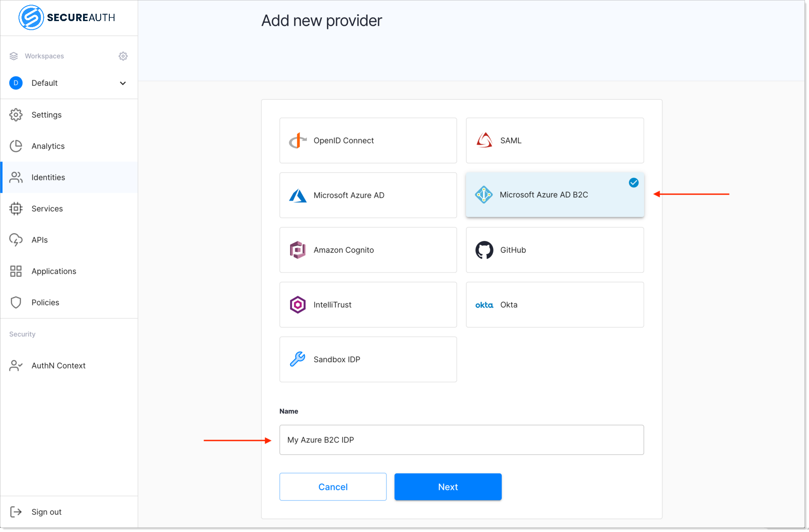809x532 pixels.
Task: Select the OpenID Connect logo icon
Action: (x=298, y=140)
